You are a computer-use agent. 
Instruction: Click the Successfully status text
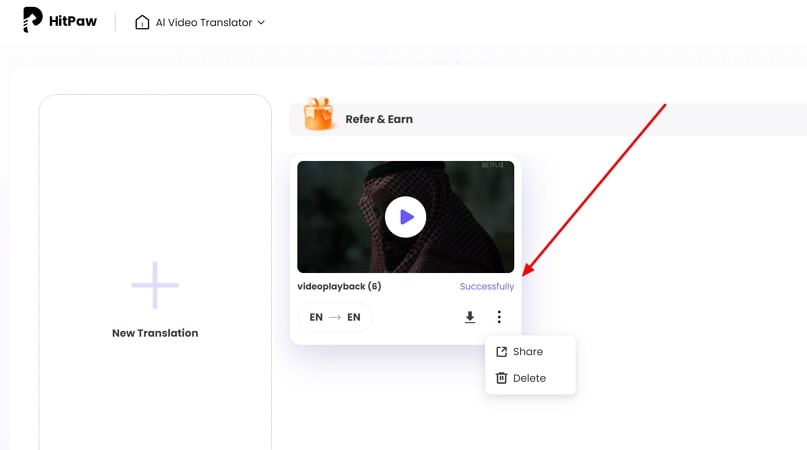pos(486,286)
